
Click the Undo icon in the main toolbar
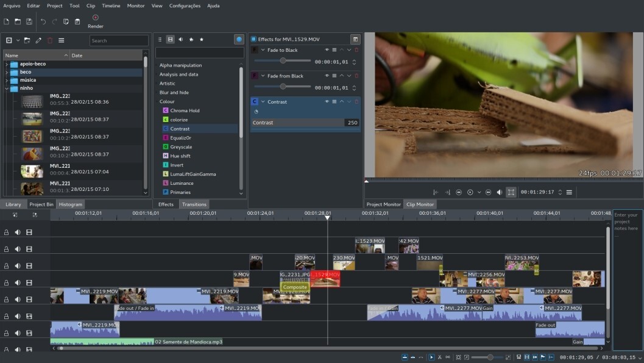tap(43, 21)
